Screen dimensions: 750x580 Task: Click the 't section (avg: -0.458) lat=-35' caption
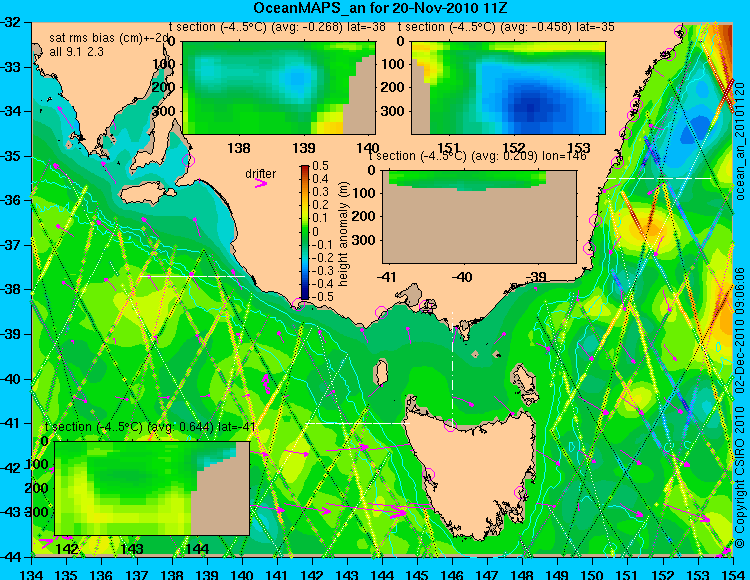(x=506, y=27)
